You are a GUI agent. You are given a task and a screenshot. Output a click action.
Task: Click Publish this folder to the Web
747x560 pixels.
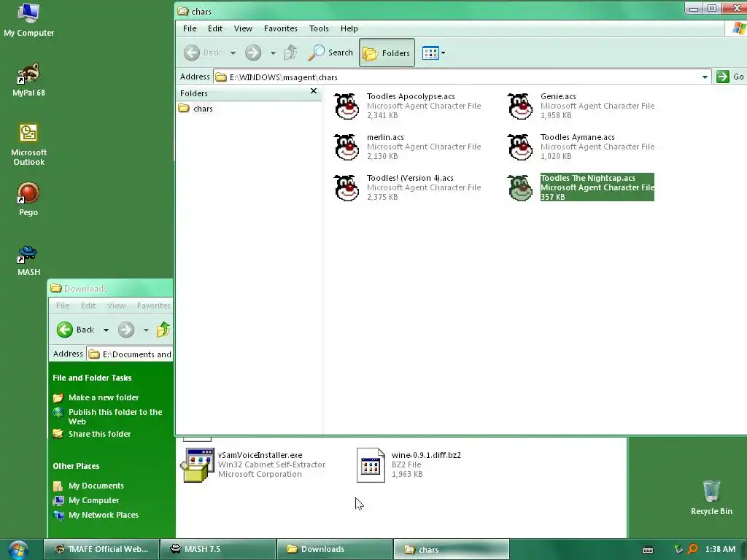115,416
